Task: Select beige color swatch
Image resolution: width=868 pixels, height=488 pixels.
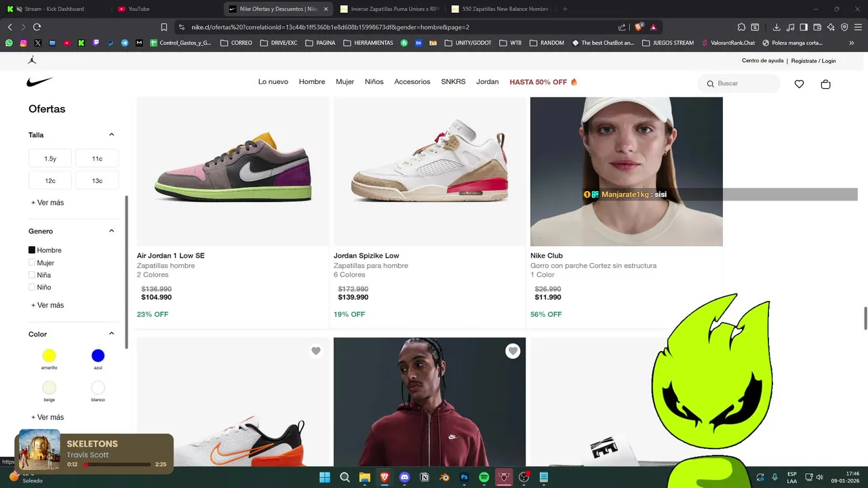Action: coord(49,388)
